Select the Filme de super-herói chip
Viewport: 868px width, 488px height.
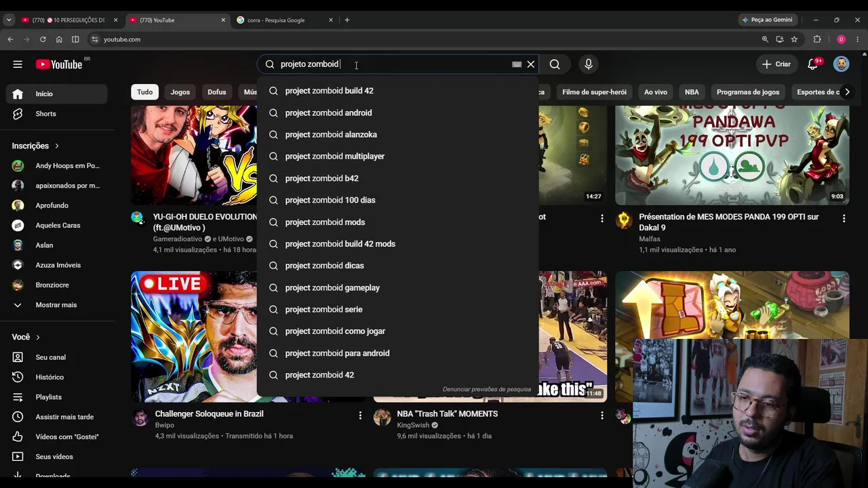pos(594,92)
